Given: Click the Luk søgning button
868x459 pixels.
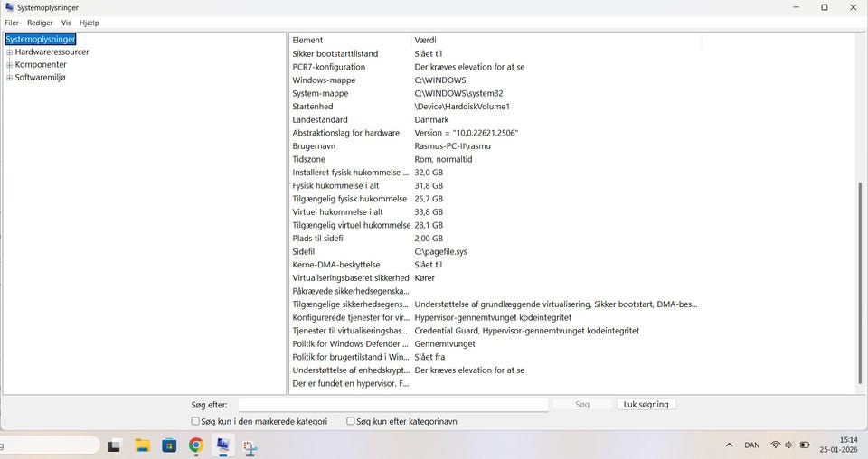Looking at the screenshot, I should point(646,404).
